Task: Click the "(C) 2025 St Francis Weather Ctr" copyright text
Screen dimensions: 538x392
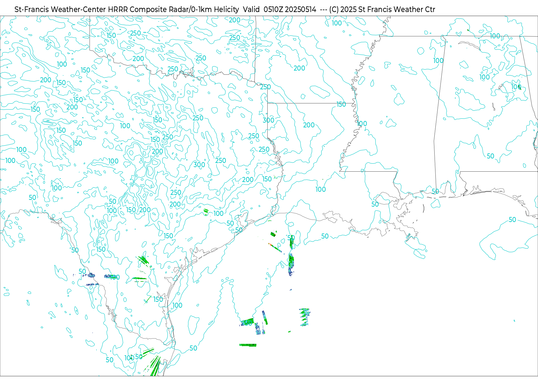Action: [382, 10]
